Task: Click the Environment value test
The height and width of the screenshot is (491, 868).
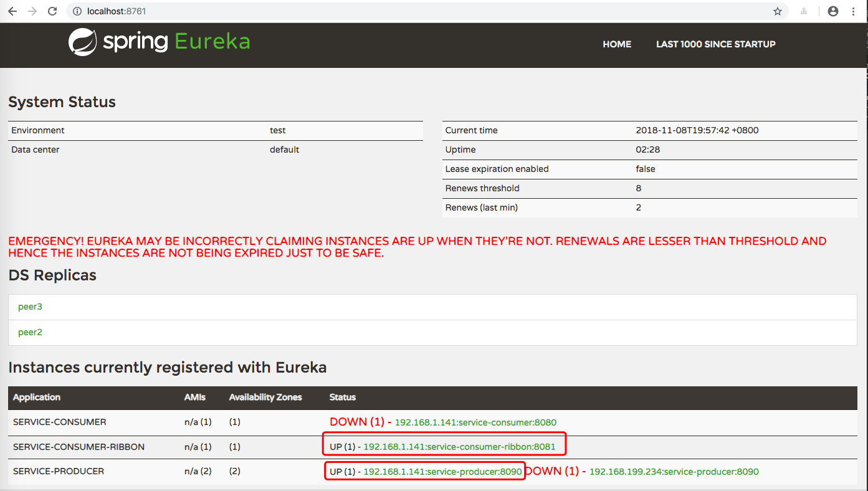Action: [x=278, y=130]
